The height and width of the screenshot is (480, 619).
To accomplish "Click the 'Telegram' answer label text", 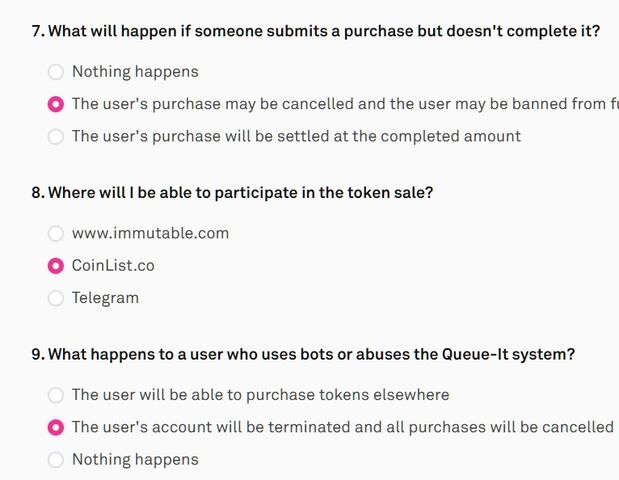I will tap(105, 298).
